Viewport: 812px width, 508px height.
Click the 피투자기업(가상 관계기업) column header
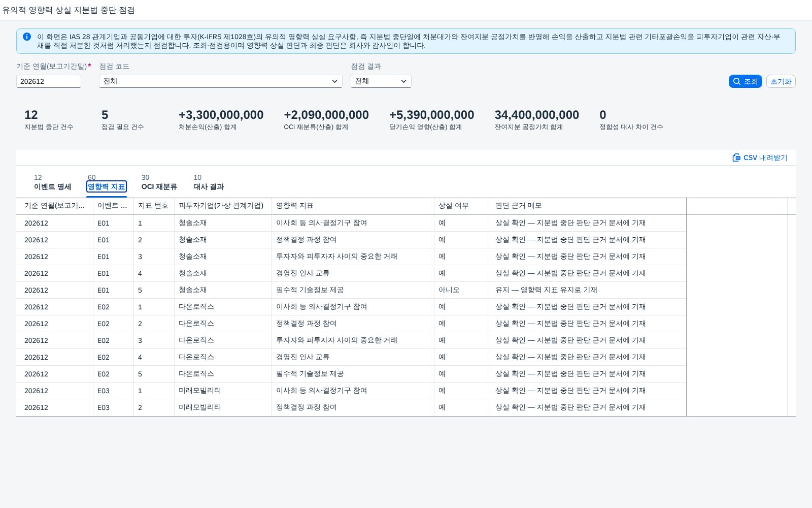pyautogui.click(x=223, y=206)
